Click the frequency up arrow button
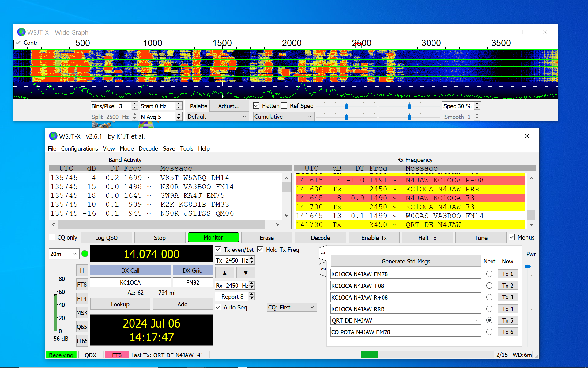Image resolution: width=588 pixels, height=368 pixels. pyautogui.click(x=224, y=273)
